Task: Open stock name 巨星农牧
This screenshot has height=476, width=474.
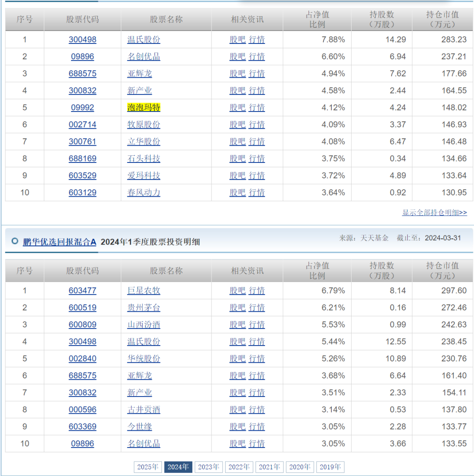Action: pos(144,291)
